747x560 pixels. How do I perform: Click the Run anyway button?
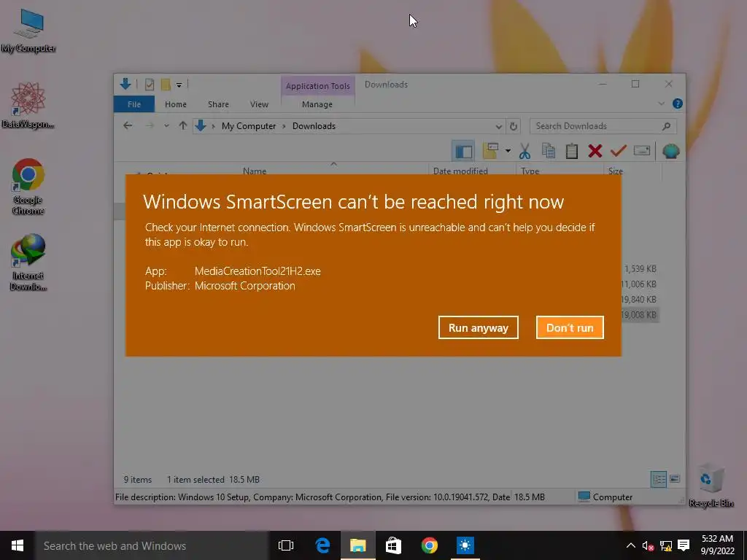click(479, 327)
